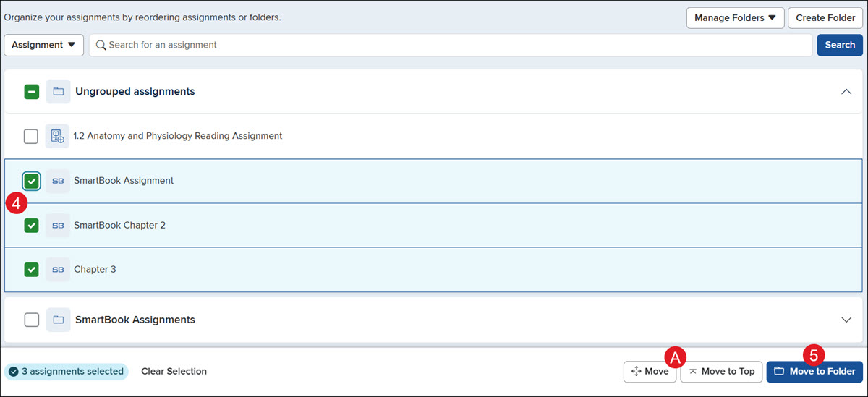Screen dimensions: 868x397
Task: Collapse the Ungrouped assignments section
Action: 846,92
